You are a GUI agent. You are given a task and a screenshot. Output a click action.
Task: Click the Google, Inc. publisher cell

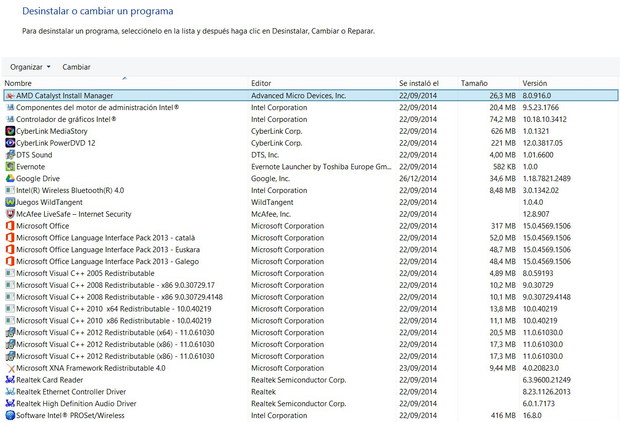270,178
